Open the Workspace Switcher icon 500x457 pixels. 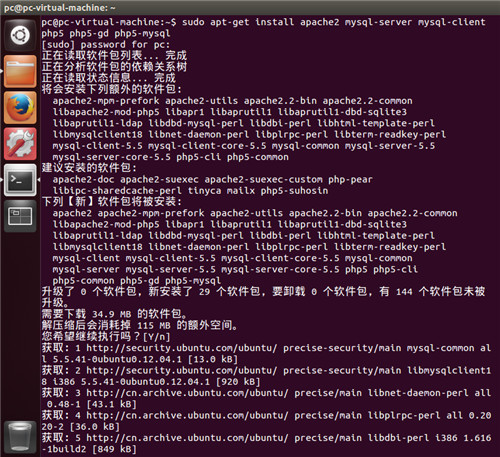pyautogui.click(x=20, y=216)
